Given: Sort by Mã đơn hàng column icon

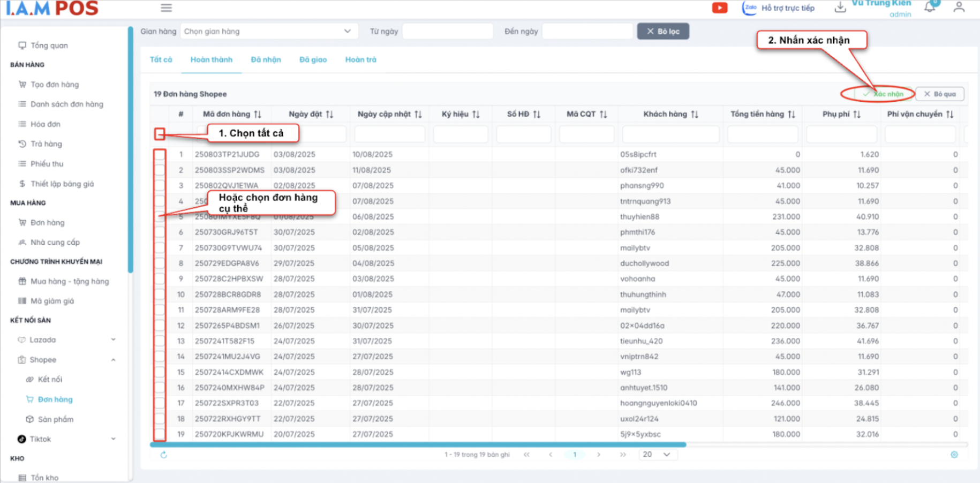Looking at the screenshot, I should tap(258, 114).
